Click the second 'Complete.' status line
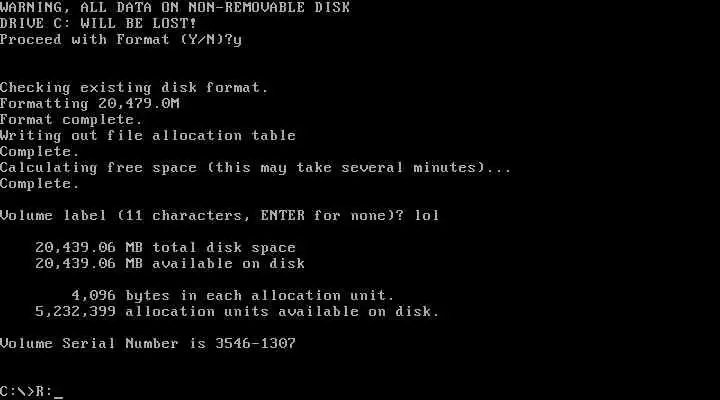 click(x=40, y=184)
